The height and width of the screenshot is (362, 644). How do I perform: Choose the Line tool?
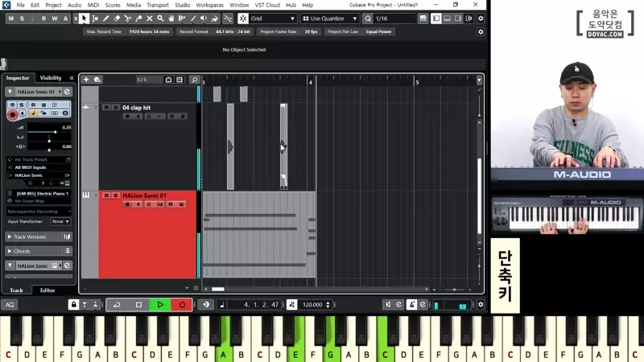click(193, 19)
